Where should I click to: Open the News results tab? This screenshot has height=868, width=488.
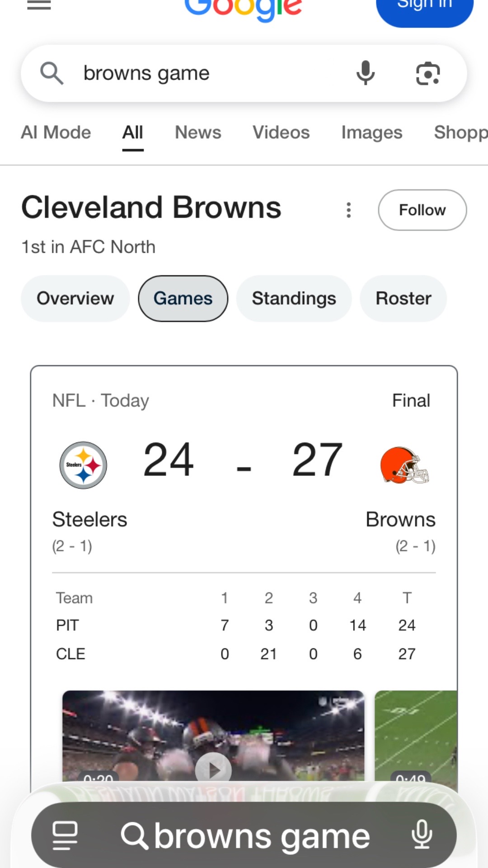(x=198, y=132)
